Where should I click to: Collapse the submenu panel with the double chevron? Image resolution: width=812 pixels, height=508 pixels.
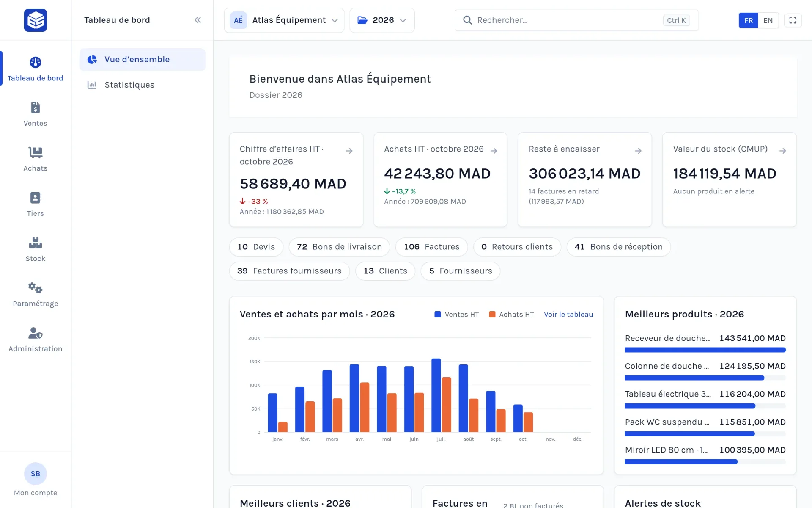(198, 20)
